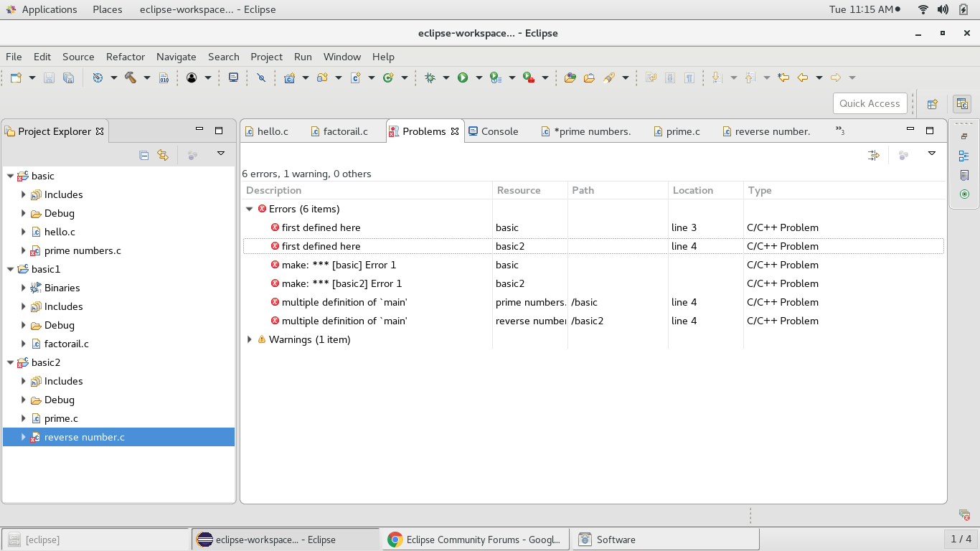This screenshot has height=551, width=980.
Task: Click the New Source Folder icon
Action: 323,77
